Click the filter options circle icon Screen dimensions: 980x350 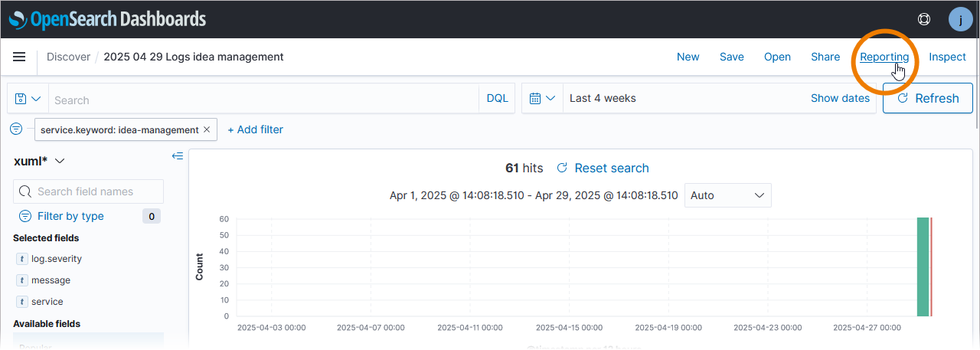17,129
